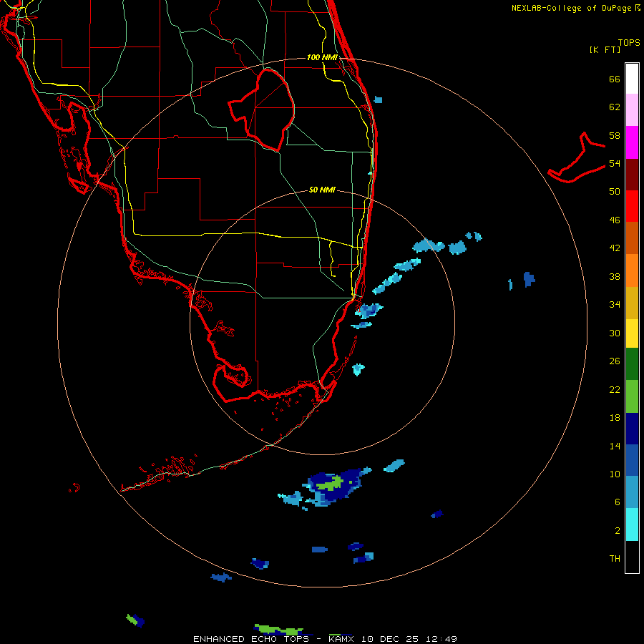This screenshot has height=644, width=644.
Task: Click the green echo core south of the Keys
Action: click(331, 484)
